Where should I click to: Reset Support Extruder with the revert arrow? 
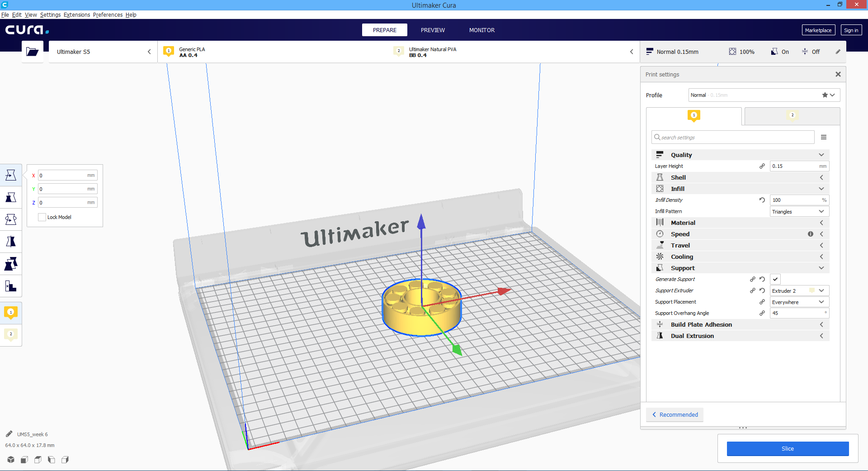[762, 290]
